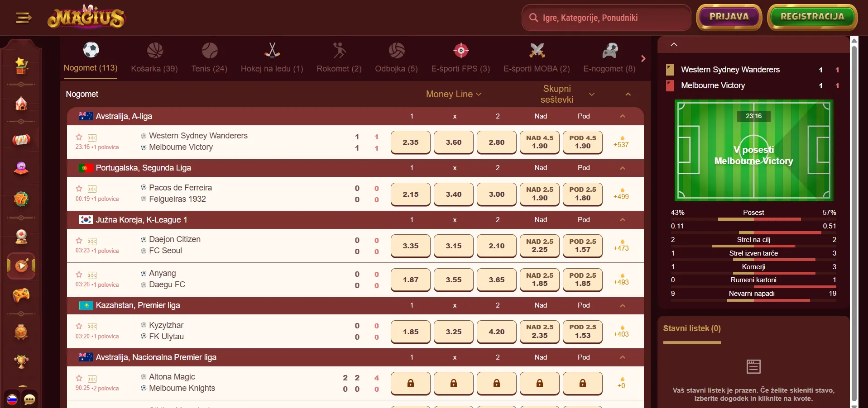This screenshot has height=408, width=868.
Task: Open the star medal sidebar icon
Action: pyautogui.click(x=21, y=332)
